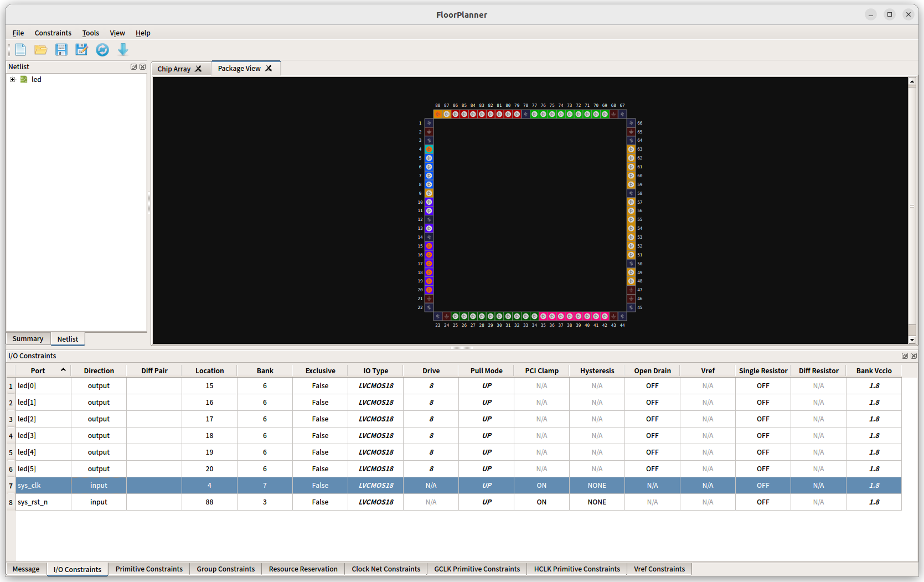This screenshot has width=924, height=582.
Task: Select pin 87 on the package top row
Action: (x=447, y=114)
